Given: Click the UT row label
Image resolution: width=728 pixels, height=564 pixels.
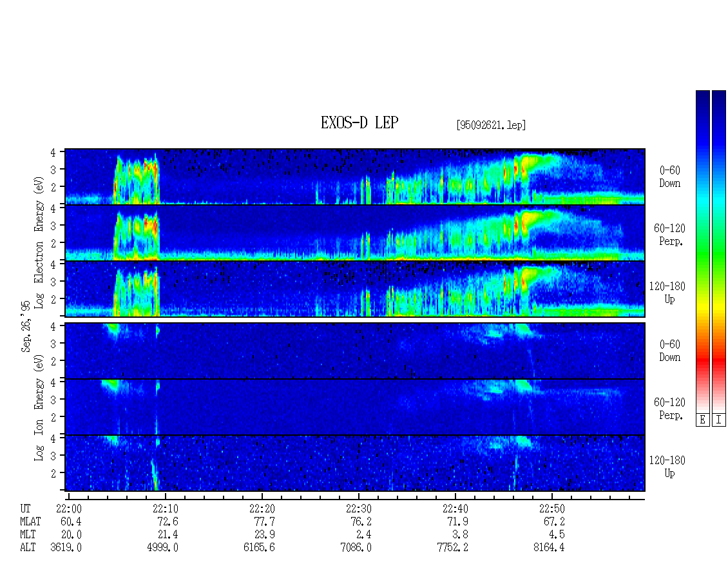Looking at the screenshot, I should click(x=26, y=509).
